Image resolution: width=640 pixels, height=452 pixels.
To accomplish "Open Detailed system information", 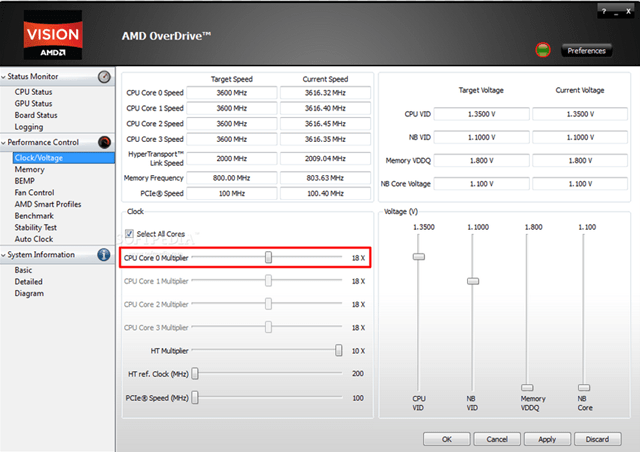I will pyautogui.click(x=29, y=282).
